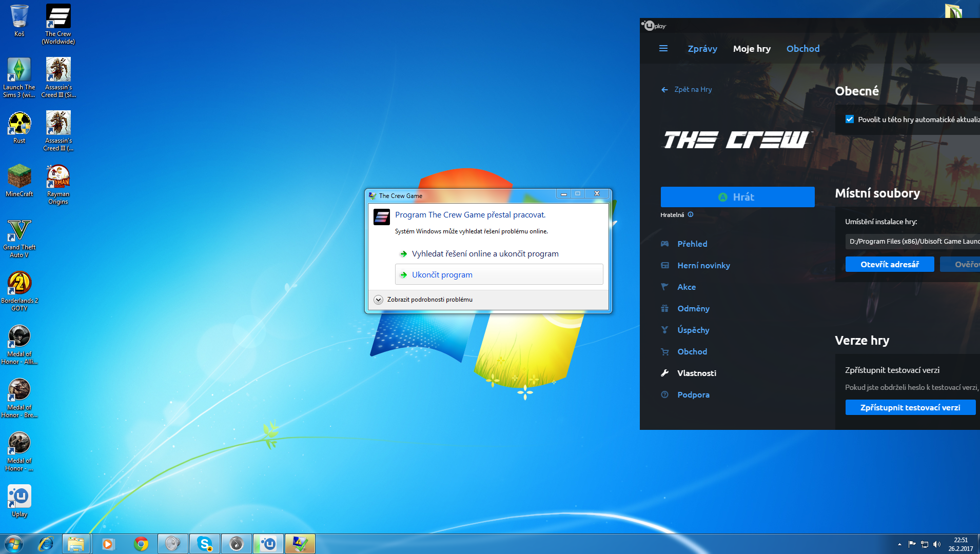Select Medal of Honor - Alli... desktop shortcut
980x554 pixels.
[x=19, y=344]
